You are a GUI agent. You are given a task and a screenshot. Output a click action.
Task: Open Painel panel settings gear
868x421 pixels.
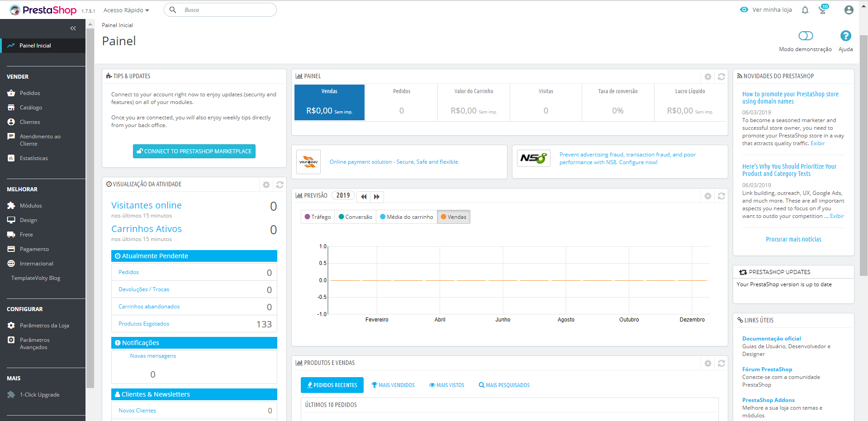(708, 77)
